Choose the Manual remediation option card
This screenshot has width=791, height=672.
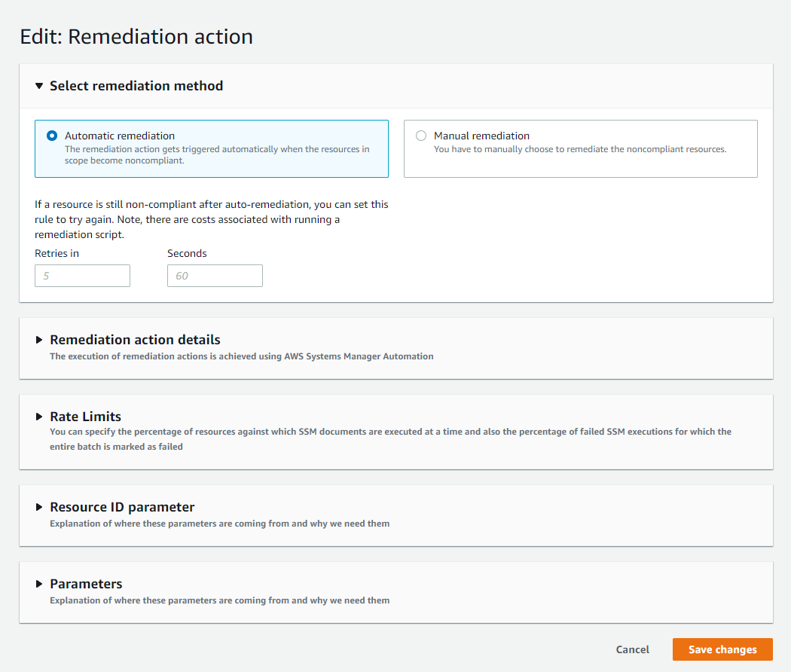[x=581, y=149]
